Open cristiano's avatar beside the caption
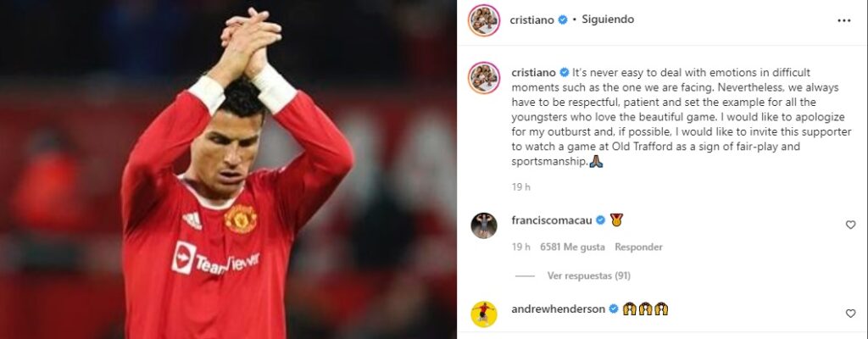 [484, 78]
